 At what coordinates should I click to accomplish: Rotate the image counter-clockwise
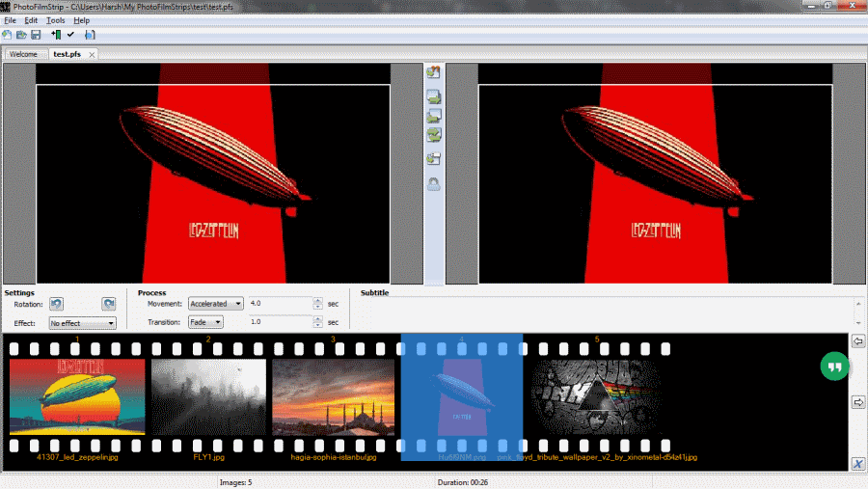[x=57, y=304]
